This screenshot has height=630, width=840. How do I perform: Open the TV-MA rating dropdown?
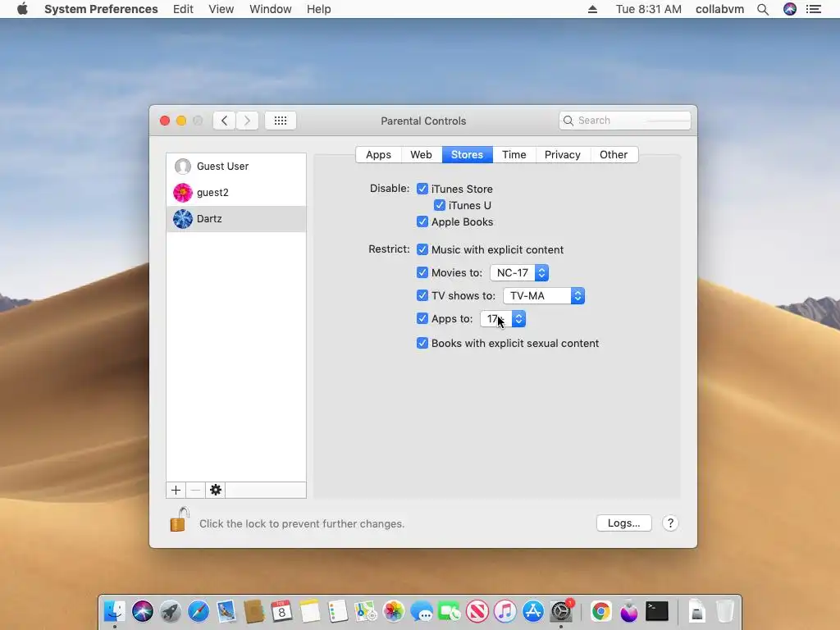tap(544, 295)
